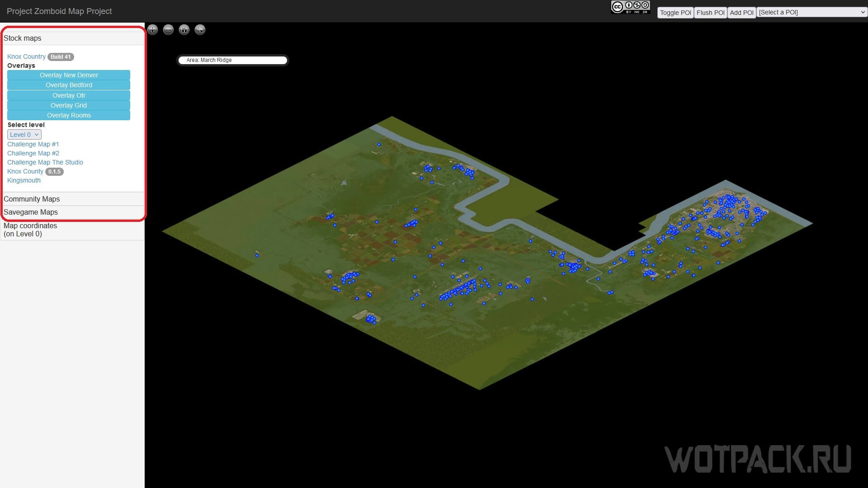Select a POI from the dropdown
Viewport: 868px width, 488px height.
click(812, 12)
